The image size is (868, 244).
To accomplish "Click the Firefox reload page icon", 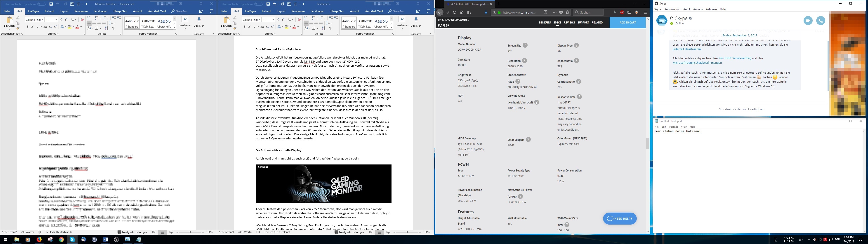I will [x=455, y=12].
